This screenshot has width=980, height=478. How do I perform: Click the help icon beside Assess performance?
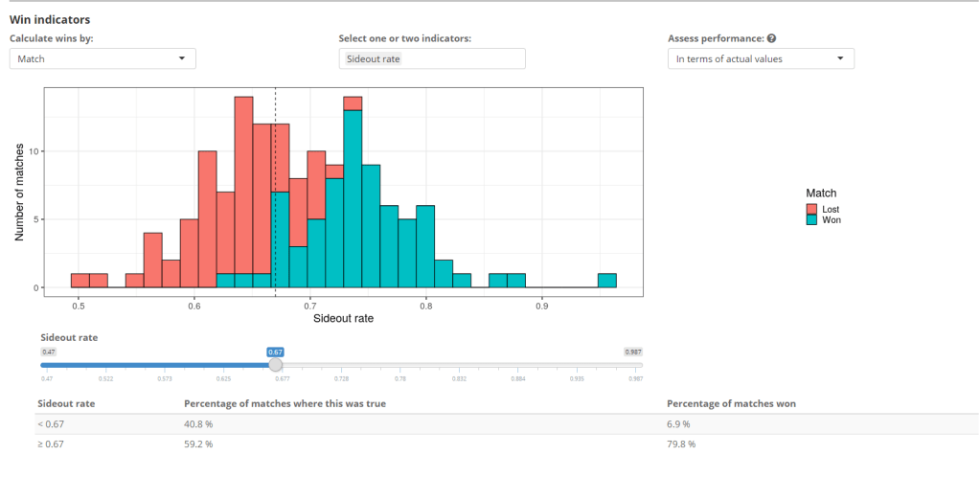[x=771, y=39]
